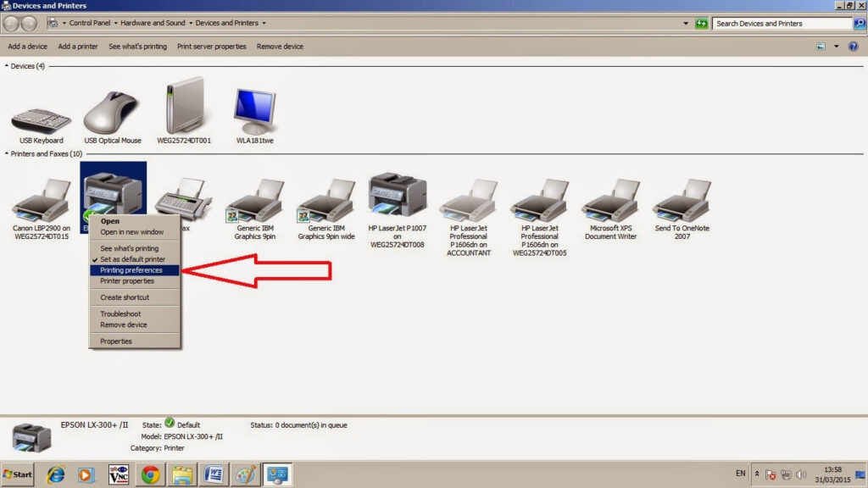Screen dimensions: 868x488
Task: Open Internet Explorer from the taskbar
Action: [55, 474]
